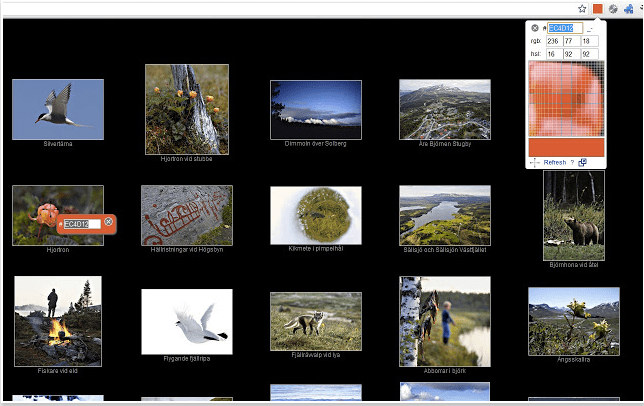Viewport: 644px width, 406px height.
Task: Open the Abborrar i björk thumbnail
Action: (x=445, y=321)
